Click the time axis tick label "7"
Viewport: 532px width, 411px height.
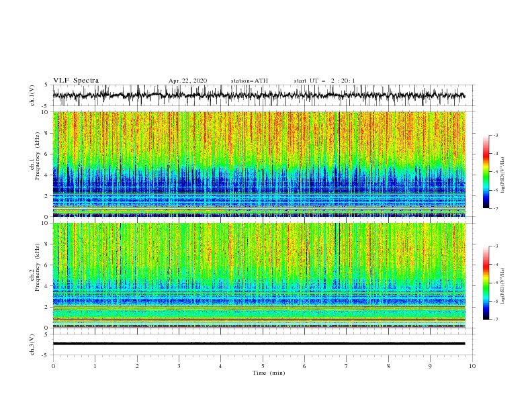(347, 366)
